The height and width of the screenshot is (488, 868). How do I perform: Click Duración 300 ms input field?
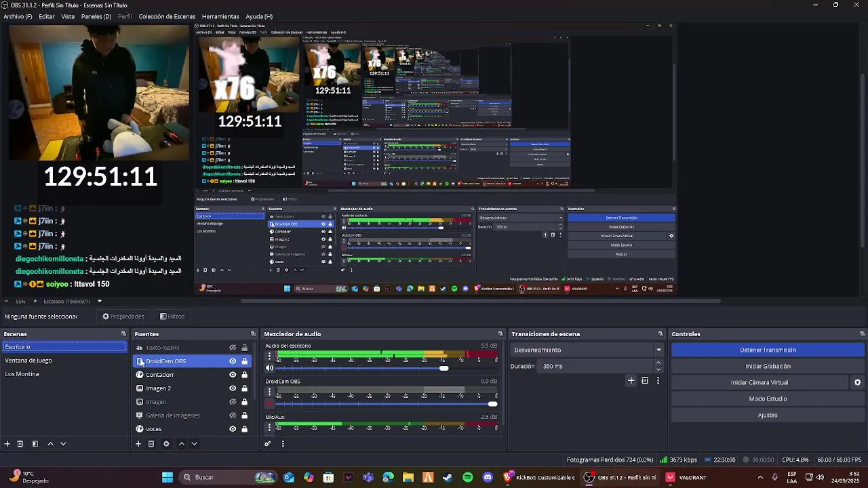[x=595, y=367]
